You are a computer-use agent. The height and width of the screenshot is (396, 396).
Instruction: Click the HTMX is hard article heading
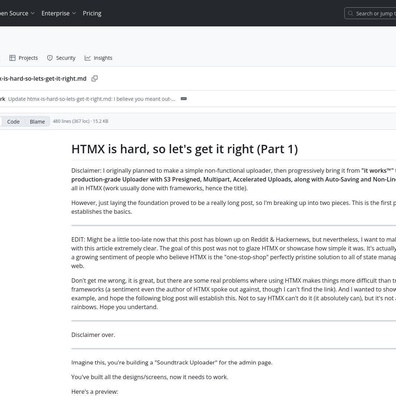point(185,149)
